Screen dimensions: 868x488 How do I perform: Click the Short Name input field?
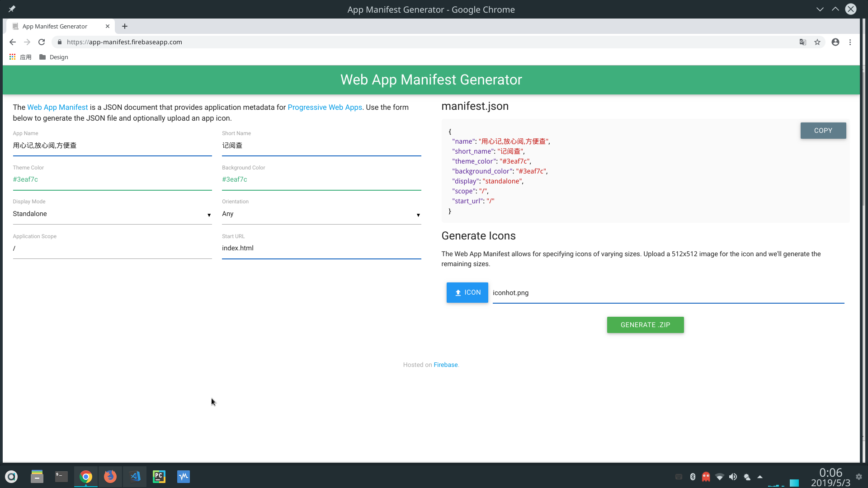[x=321, y=145]
